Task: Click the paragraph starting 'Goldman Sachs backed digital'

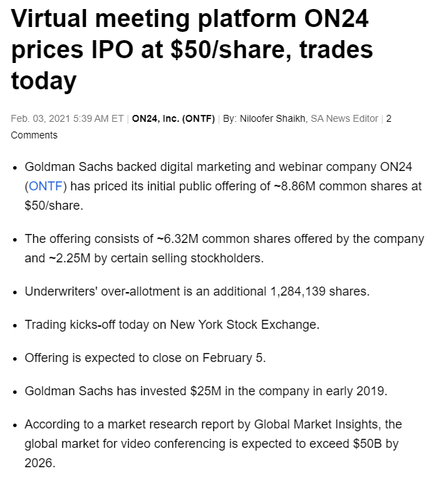Action: (x=223, y=186)
